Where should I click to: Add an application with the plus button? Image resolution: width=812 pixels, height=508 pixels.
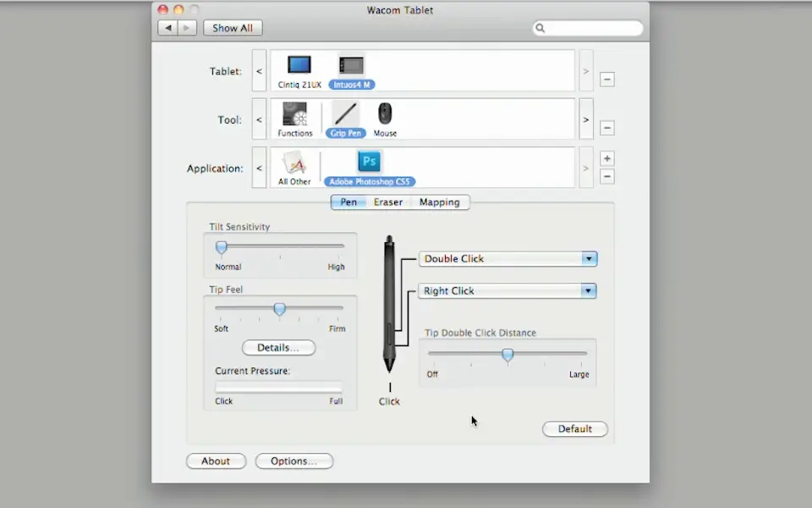click(x=607, y=158)
